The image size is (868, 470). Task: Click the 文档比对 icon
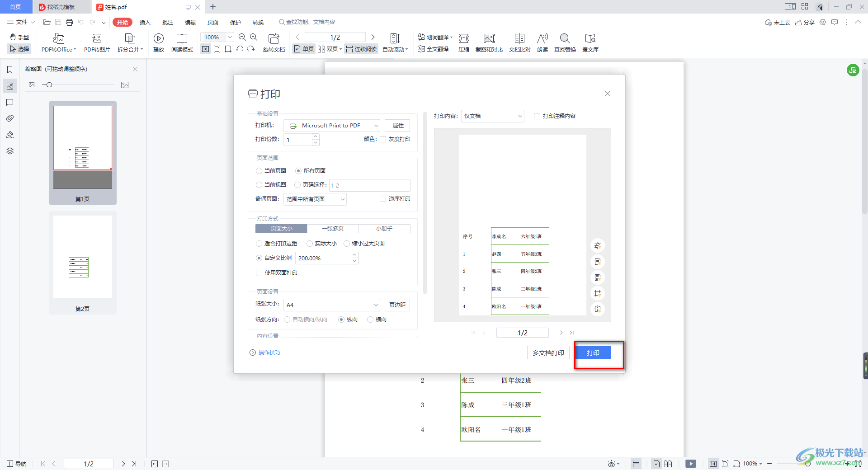[520, 38]
